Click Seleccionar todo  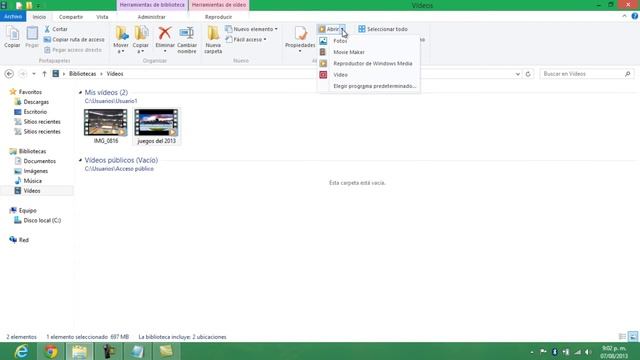tap(383, 29)
